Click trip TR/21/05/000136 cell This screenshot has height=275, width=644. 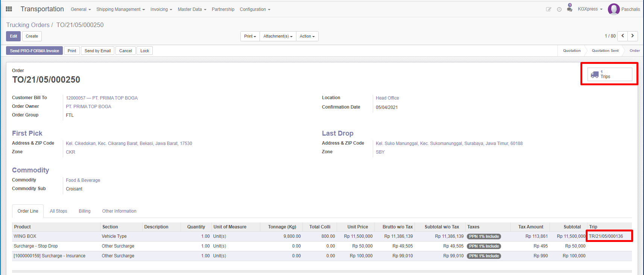point(606,236)
